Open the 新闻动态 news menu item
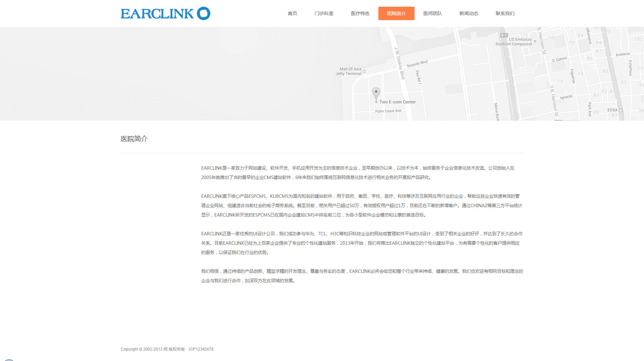The height and width of the screenshot is (361, 644). click(x=469, y=13)
